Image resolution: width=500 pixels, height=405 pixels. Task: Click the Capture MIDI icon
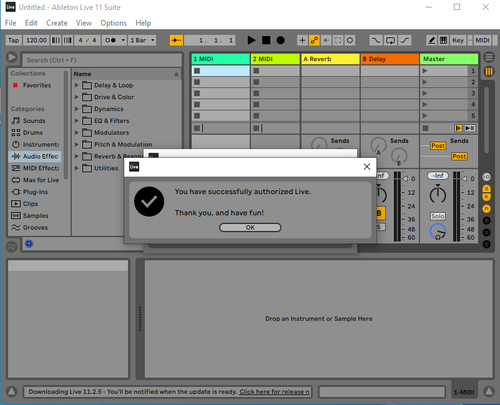tap(338, 40)
